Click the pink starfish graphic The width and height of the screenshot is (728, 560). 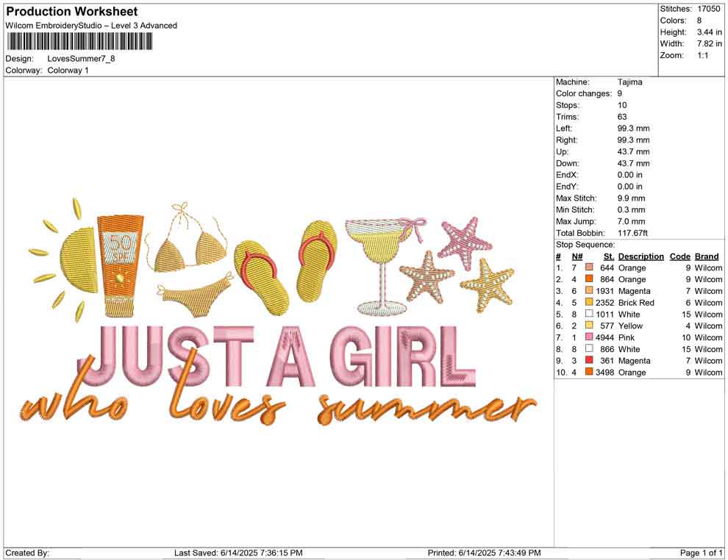point(465,241)
